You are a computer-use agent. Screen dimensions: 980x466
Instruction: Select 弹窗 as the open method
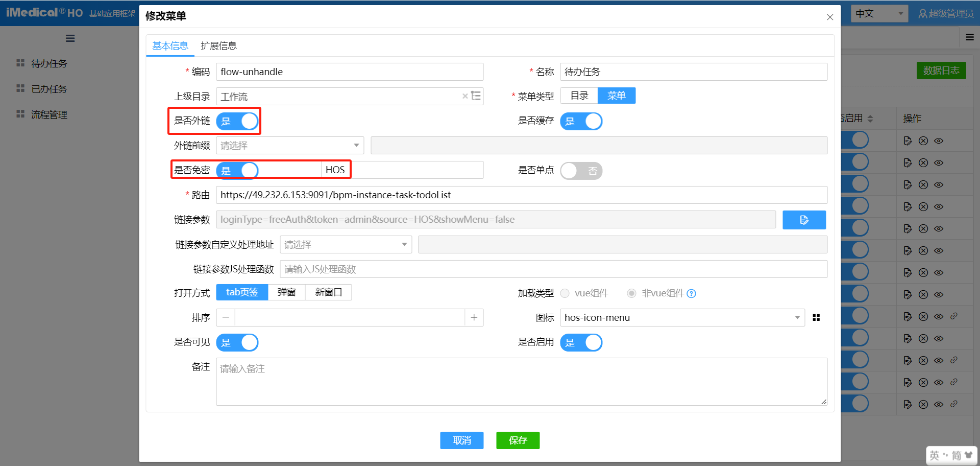coord(286,292)
